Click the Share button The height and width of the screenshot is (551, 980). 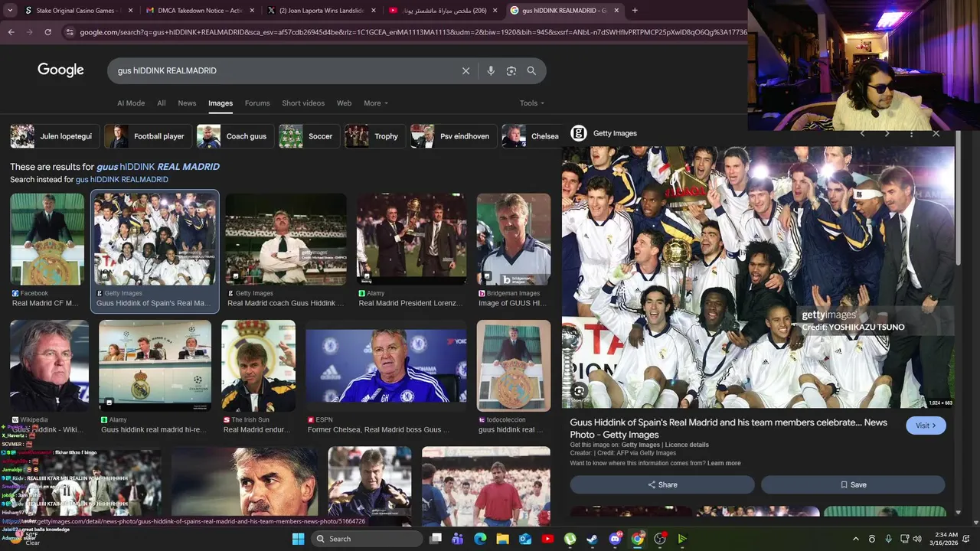pyautogui.click(x=662, y=484)
